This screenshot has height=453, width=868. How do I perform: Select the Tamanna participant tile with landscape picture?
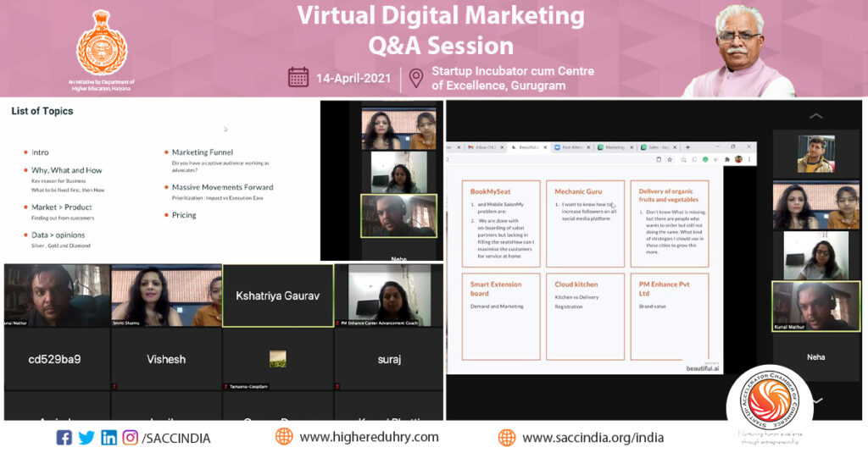click(x=278, y=359)
